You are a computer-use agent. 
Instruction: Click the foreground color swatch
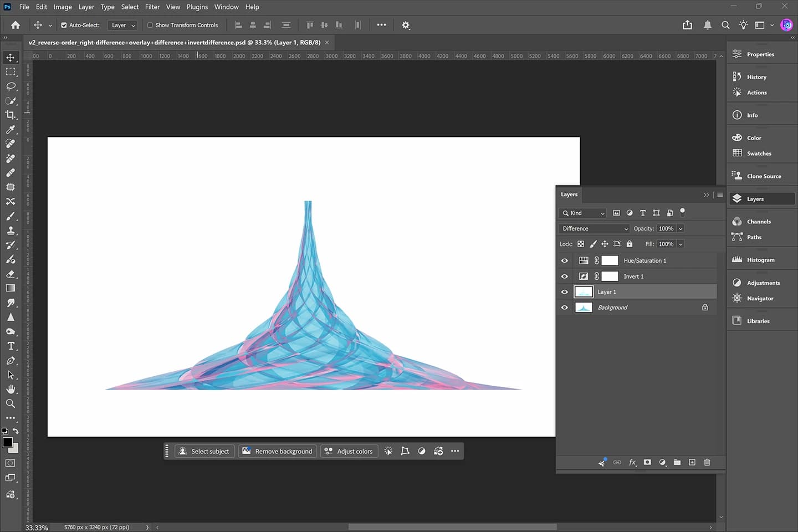coord(7,442)
